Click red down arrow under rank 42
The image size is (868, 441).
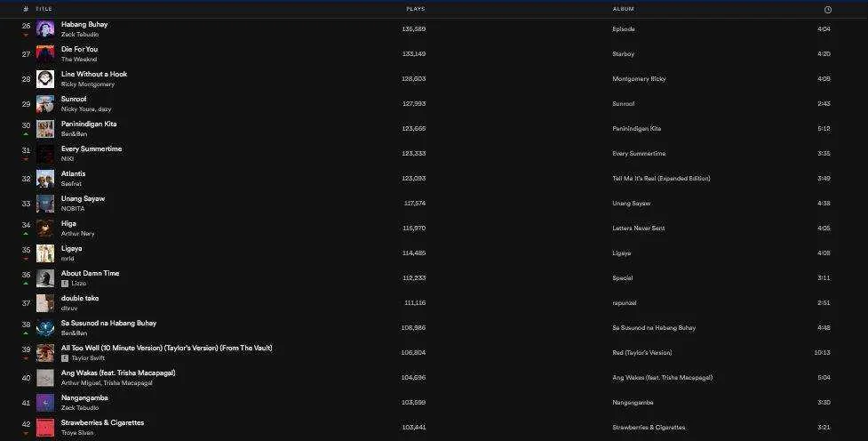[x=26, y=433]
